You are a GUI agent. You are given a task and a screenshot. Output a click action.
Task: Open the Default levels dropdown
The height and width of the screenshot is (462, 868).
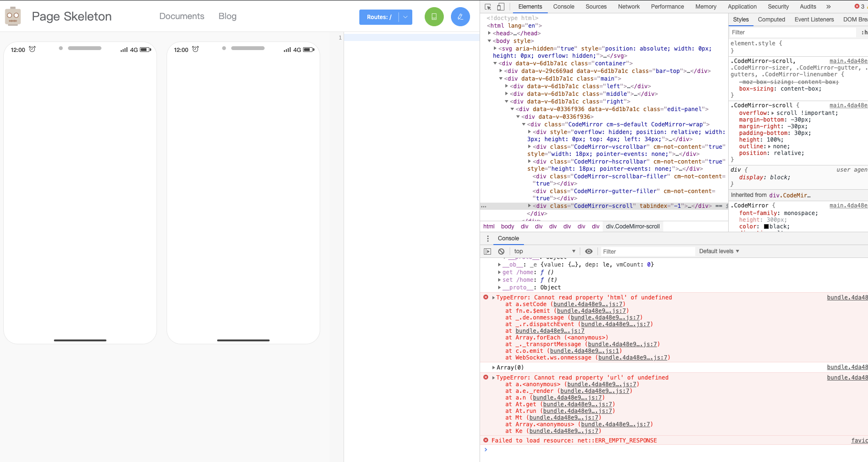tap(719, 251)
